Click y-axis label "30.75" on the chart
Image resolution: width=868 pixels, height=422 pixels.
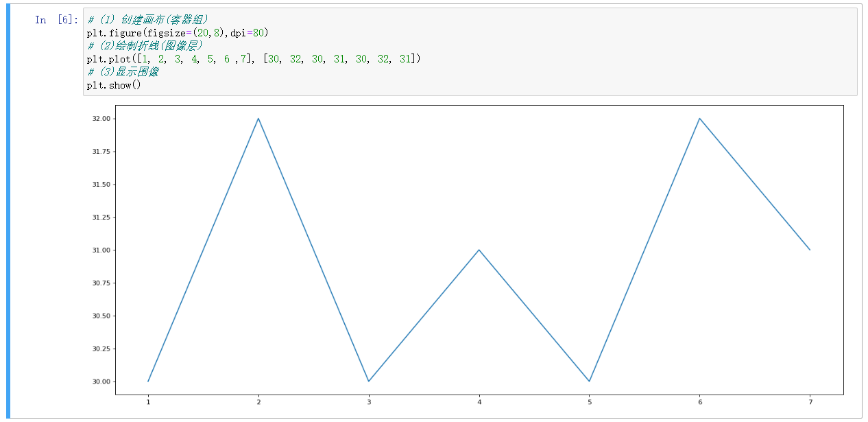pyautogui.click(x=101, y=283)
